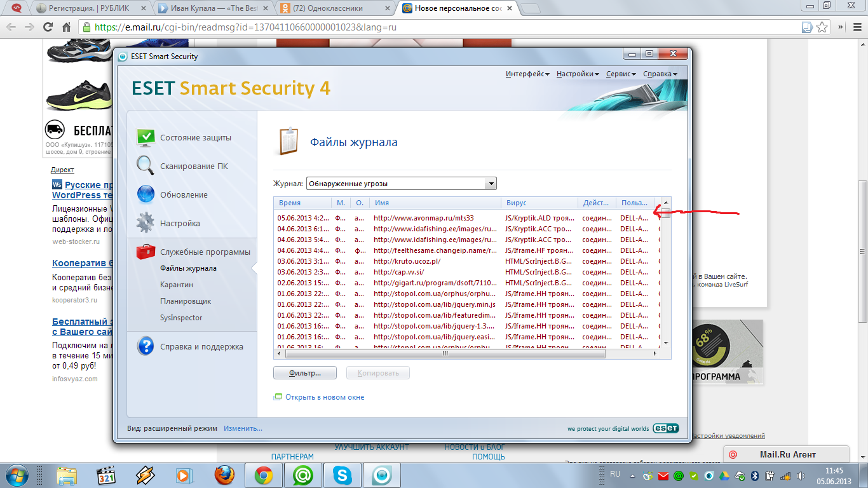Click the Изменить... view mode link

(x=243, y=428)
